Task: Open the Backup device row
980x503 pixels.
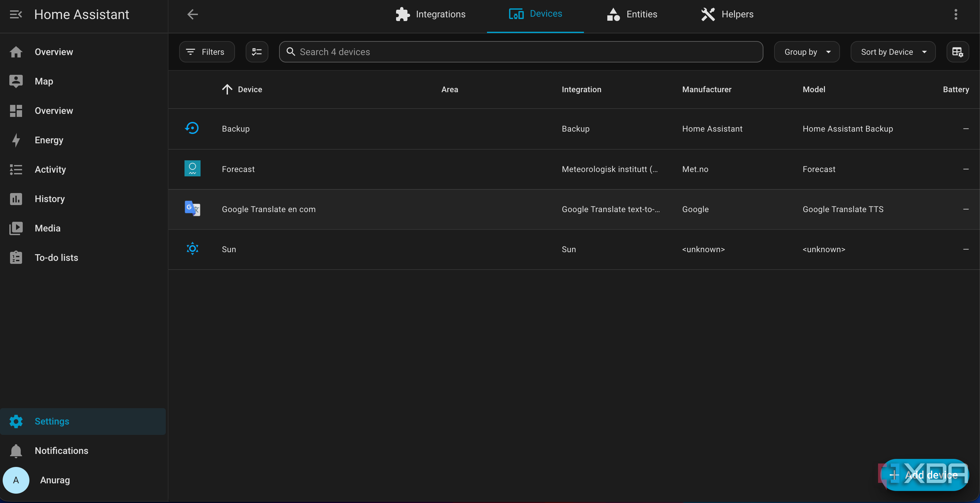Action: click(x=574, y=129)
